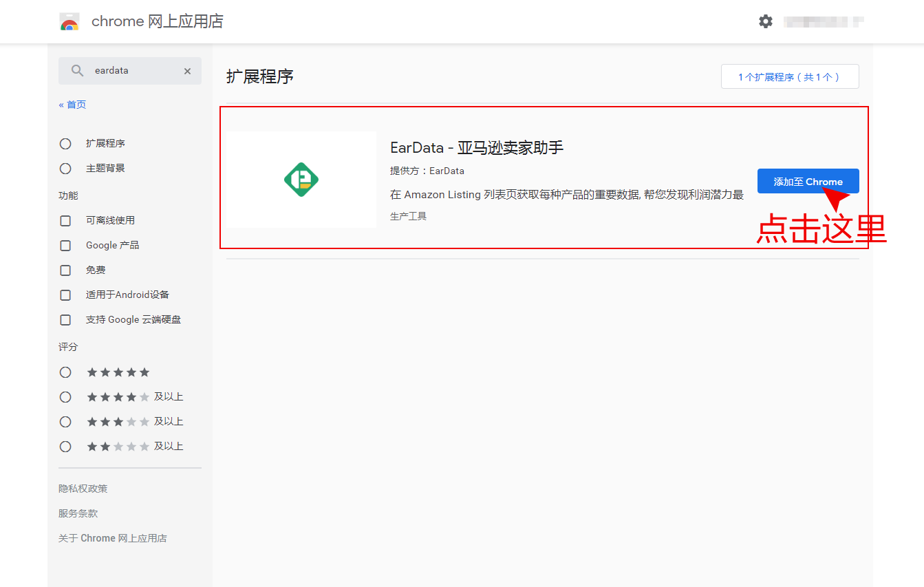Screen dimensions: 924x587
Task: Click the 添加至 Chrome button
Action: point(808,181)
